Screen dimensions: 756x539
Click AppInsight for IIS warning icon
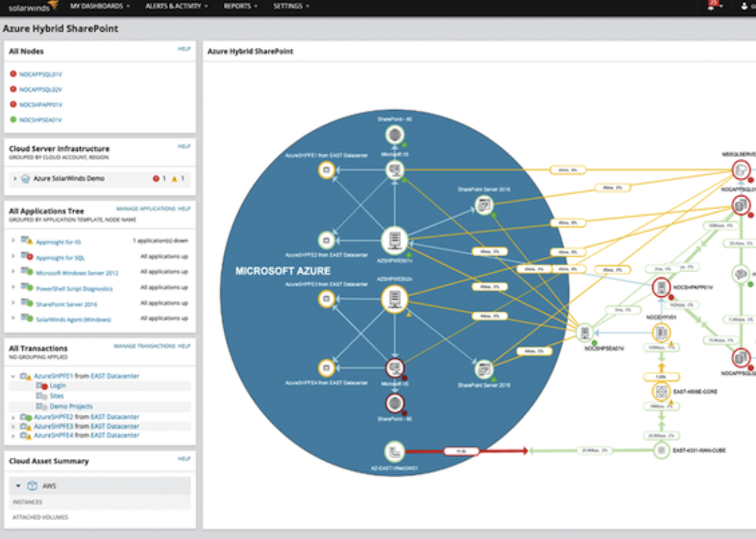coord(27,240)
